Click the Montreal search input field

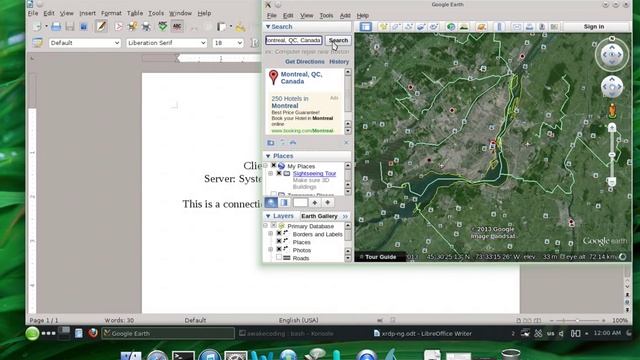pos(294,40)
